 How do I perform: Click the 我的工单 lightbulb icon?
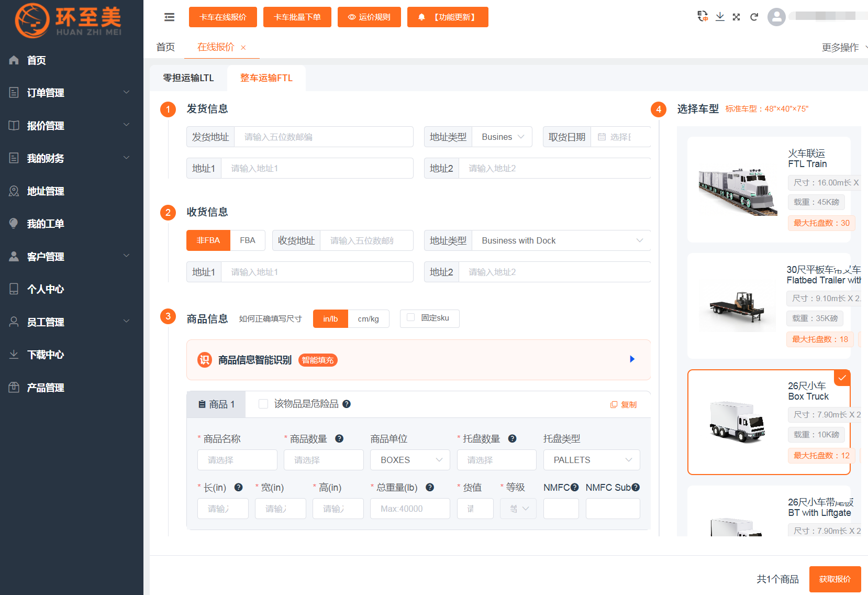coord(14,224)
